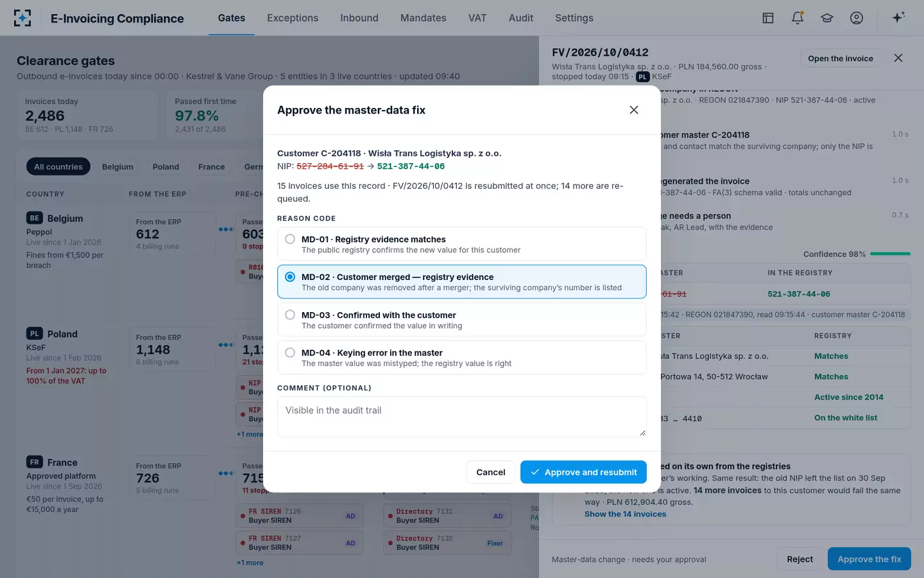924x578 pixels.
Task: Open the VAT tab
Action: [x=477, y=18]
